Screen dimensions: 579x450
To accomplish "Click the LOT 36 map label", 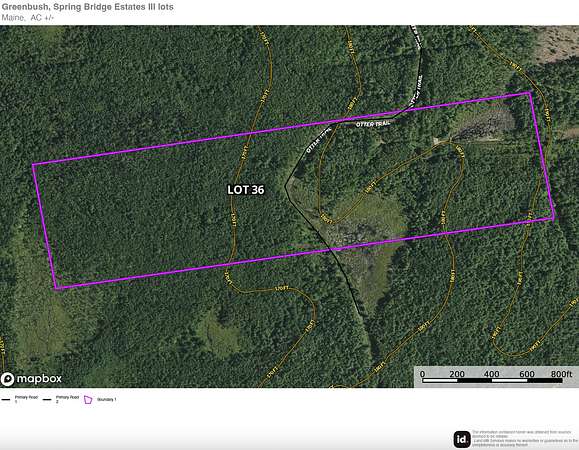I will 246,190.
